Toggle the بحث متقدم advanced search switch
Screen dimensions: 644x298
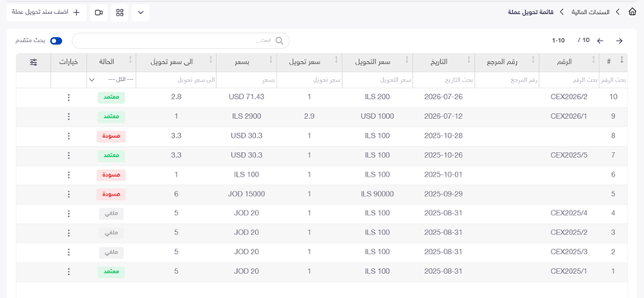(56, 40)
